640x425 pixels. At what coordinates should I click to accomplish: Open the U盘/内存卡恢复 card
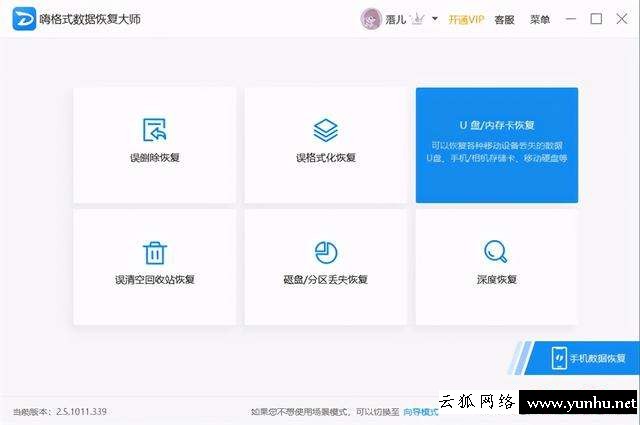point(497,145)
